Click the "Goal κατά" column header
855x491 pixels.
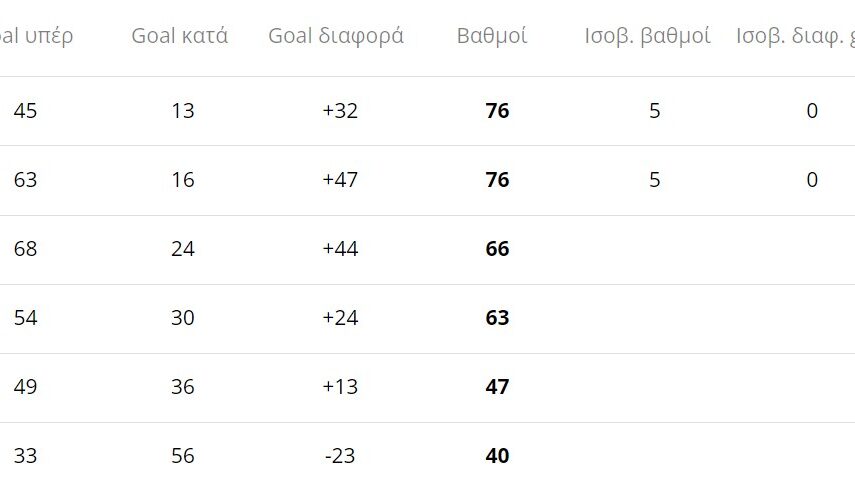180,36
